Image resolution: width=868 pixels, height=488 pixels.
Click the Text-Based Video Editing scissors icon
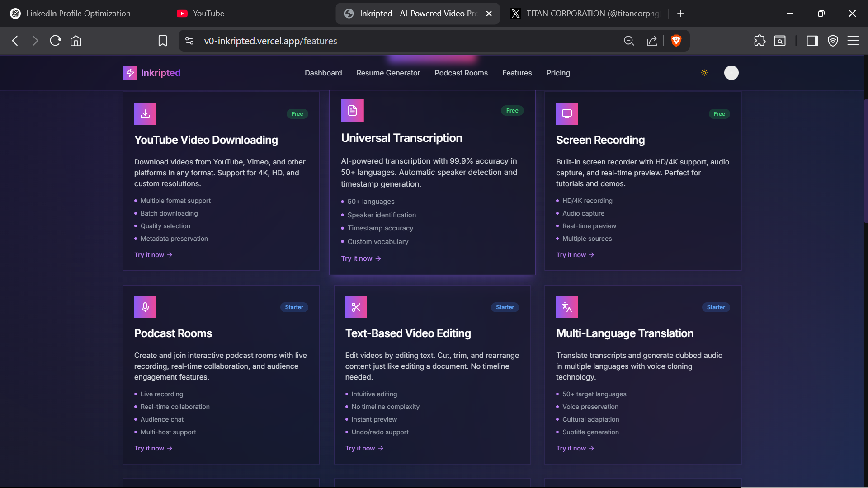[x=356, y=307]
